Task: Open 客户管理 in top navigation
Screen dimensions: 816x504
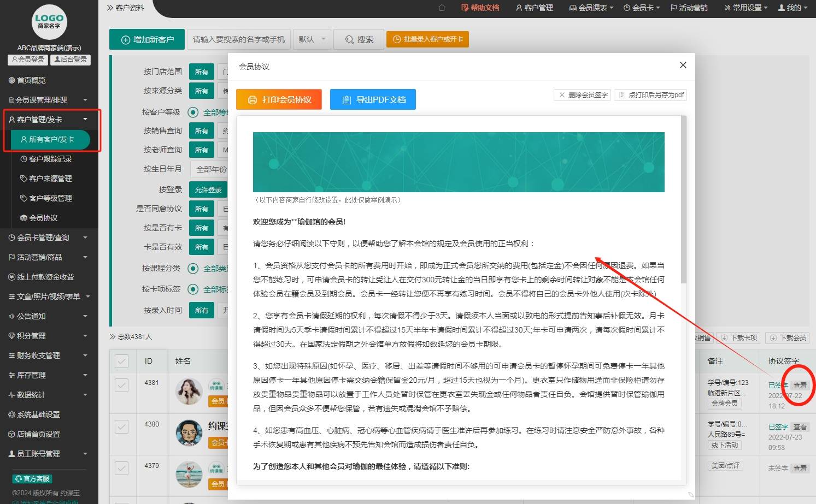Action: [x=535, y=8]
